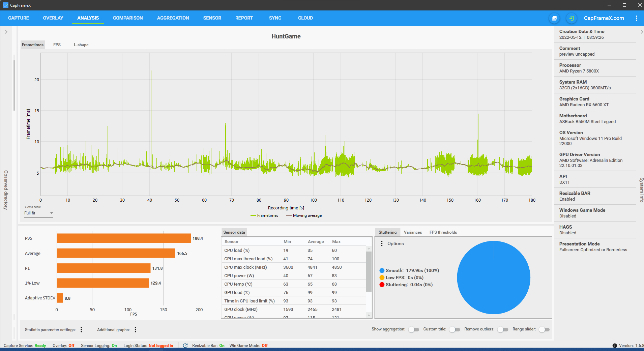644x351 pixels.
Task: Click the CPU load (%) sensor row
Action: 294,250
